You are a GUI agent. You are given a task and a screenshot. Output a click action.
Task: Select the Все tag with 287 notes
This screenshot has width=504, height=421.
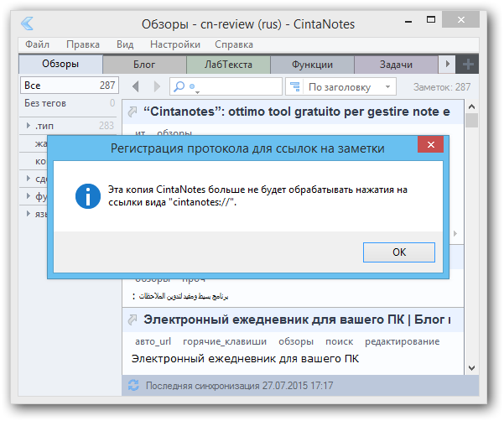point(70,86)
